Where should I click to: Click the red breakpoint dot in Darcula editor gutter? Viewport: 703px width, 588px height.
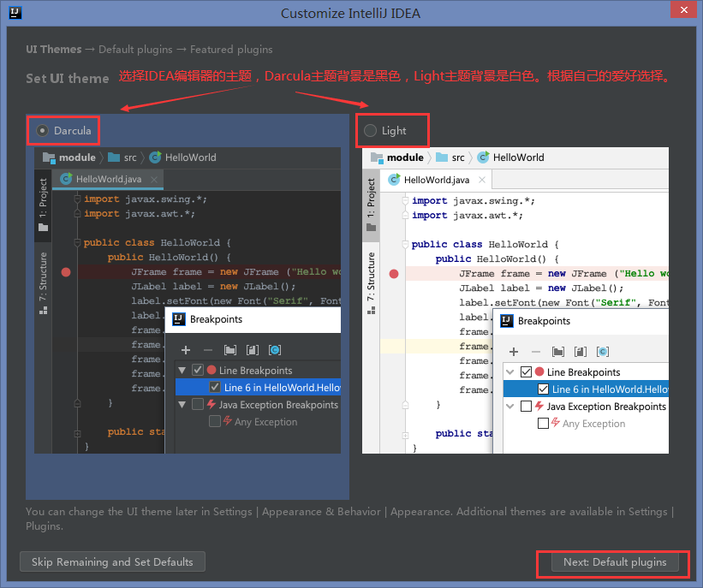coord(66,273)
